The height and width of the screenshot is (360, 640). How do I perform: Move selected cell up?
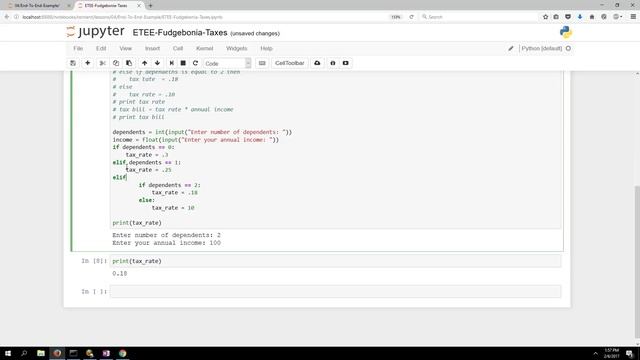144,63
